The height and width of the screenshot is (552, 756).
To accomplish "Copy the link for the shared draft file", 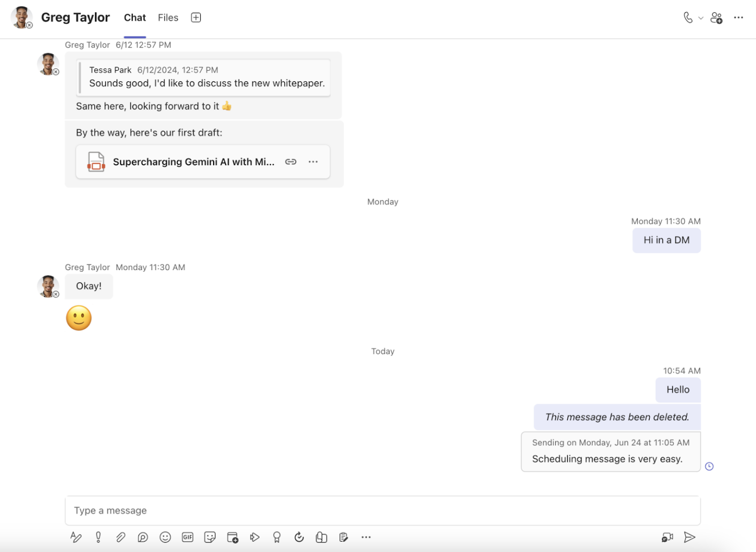I will (290, 161).
